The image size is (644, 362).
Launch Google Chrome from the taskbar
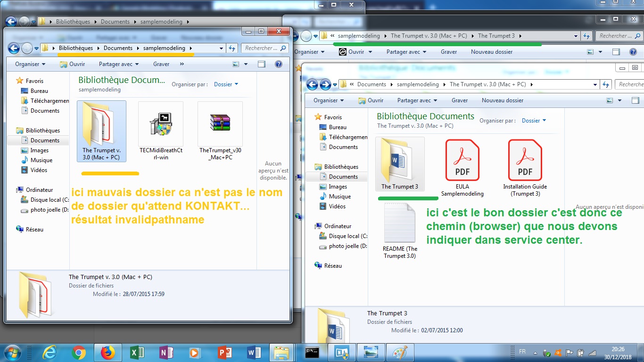point(79,353)
